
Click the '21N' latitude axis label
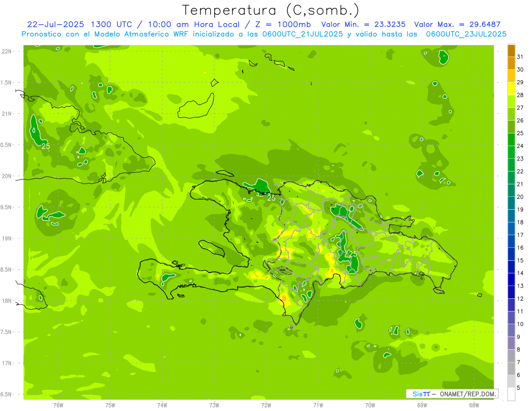[x=6, y=114]
